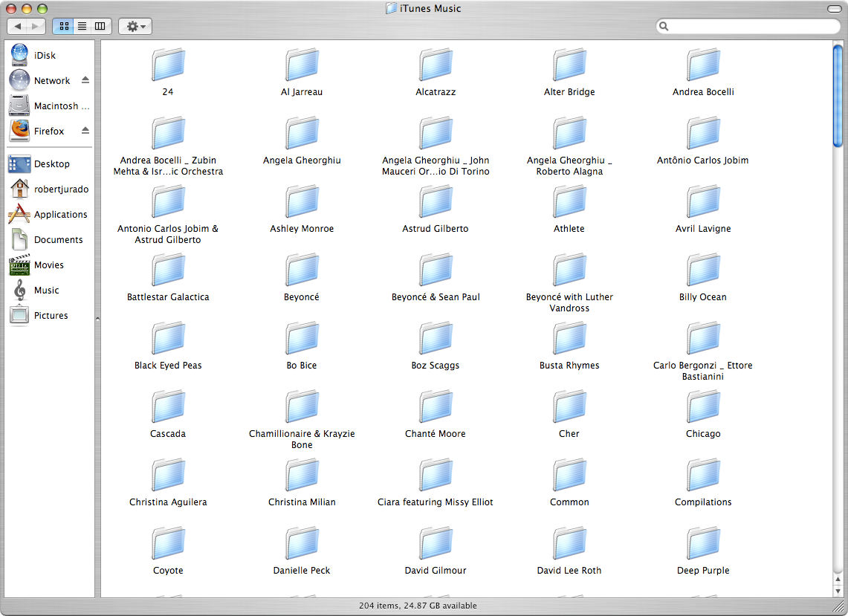Click the search field

point(748,26)
